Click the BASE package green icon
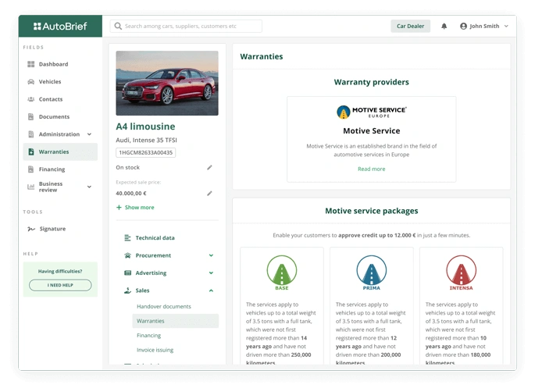 point(282,273)
